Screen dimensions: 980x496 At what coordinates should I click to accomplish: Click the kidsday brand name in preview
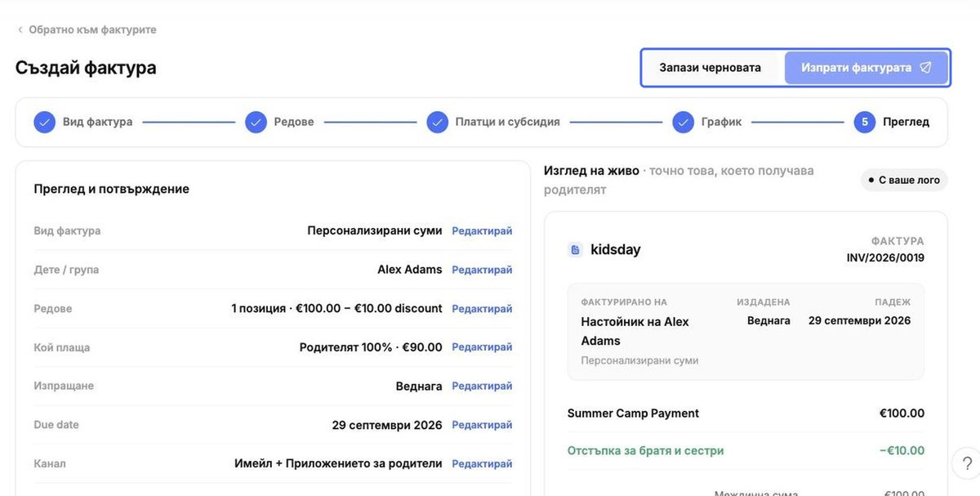[616, 249]
